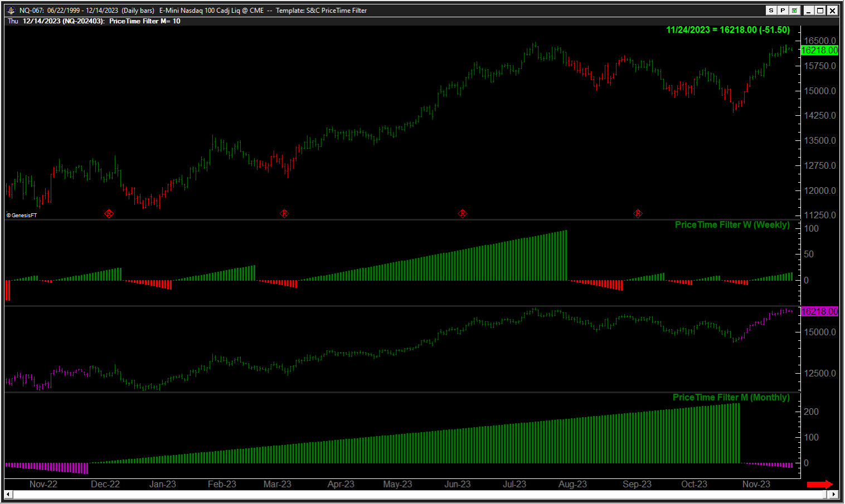Click the NQ-067 symbol in the title bar
845x504 pixels.
click(x=31, y=10)
